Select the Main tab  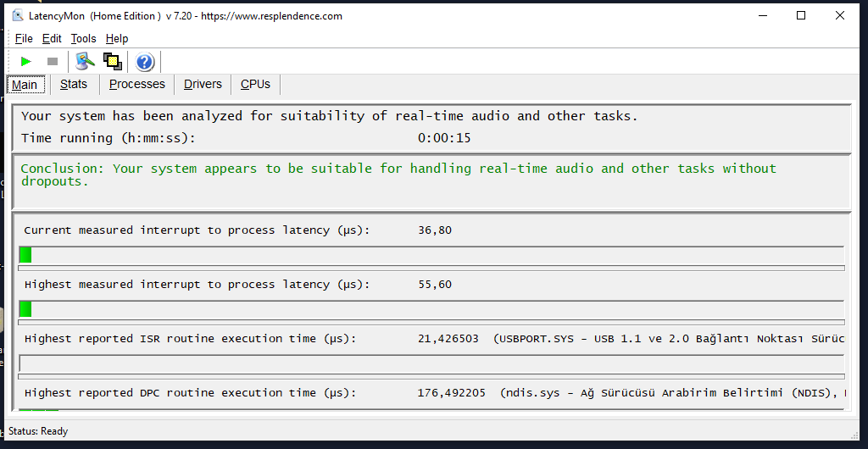25,85
